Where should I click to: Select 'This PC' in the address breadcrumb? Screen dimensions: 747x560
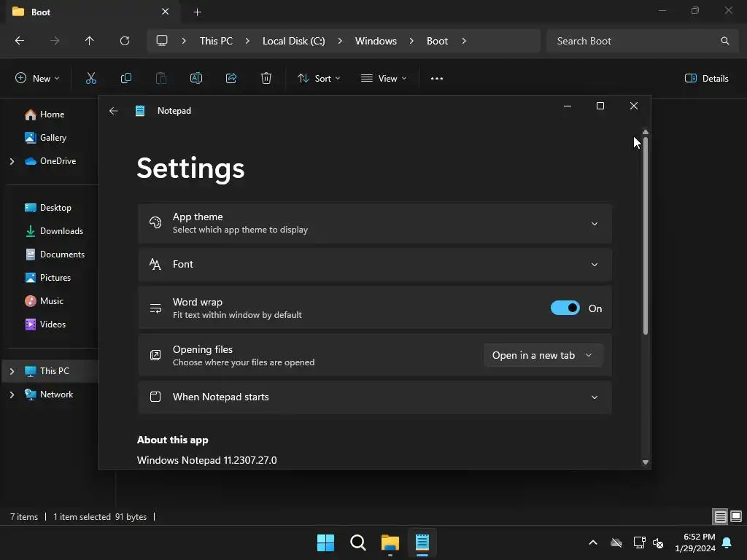pyautogui.click(x=216, y=41)
